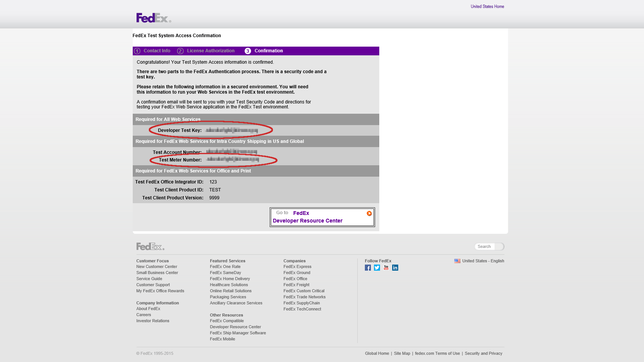Open the Site Map link
644x362 pixels.
click(x=402, y=353)
